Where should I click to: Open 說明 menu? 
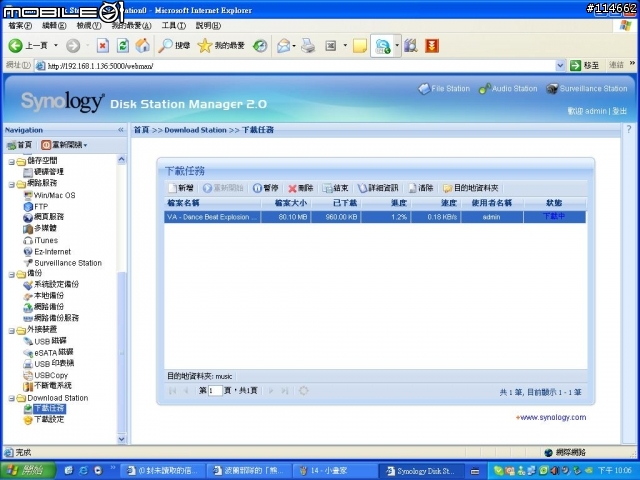pos(208,26)
